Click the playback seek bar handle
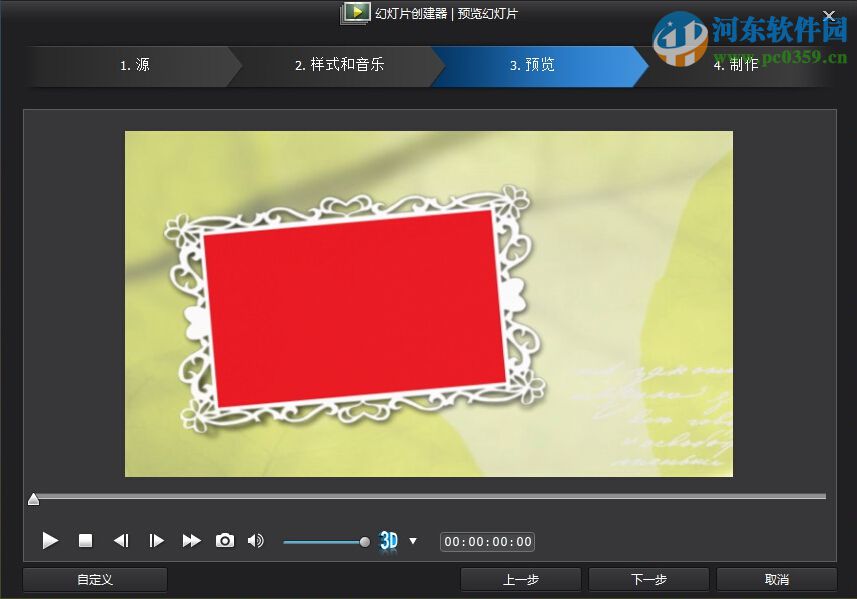 click(33, 498)
